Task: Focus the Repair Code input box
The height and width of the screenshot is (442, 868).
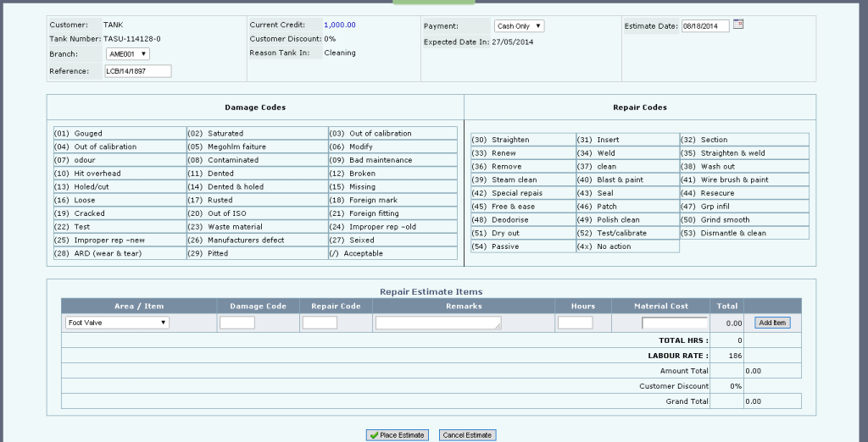Action: click(x=320, y=323)
